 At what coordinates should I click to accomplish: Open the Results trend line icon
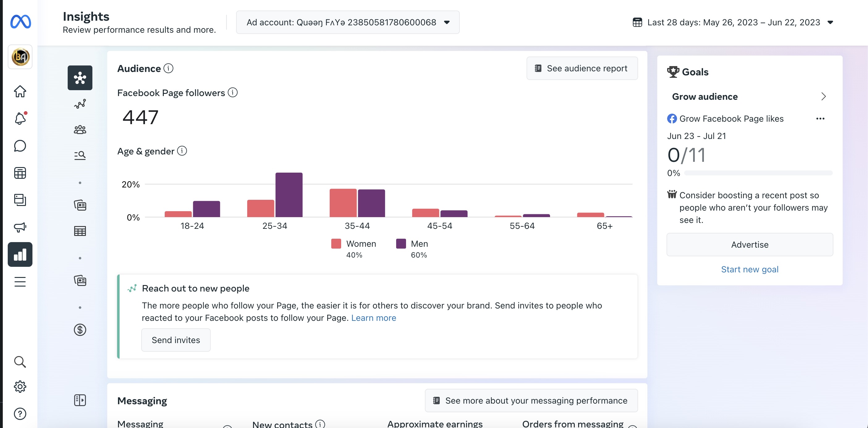[80, 104]
